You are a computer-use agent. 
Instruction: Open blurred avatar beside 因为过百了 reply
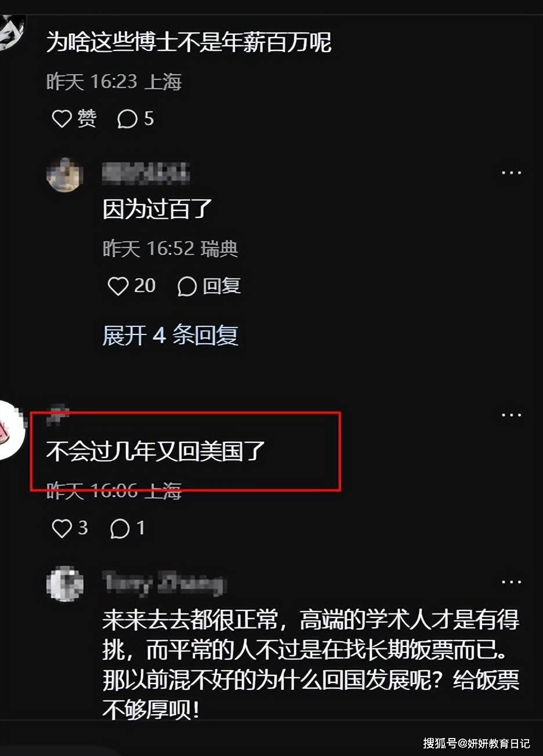tap(64, 175)
